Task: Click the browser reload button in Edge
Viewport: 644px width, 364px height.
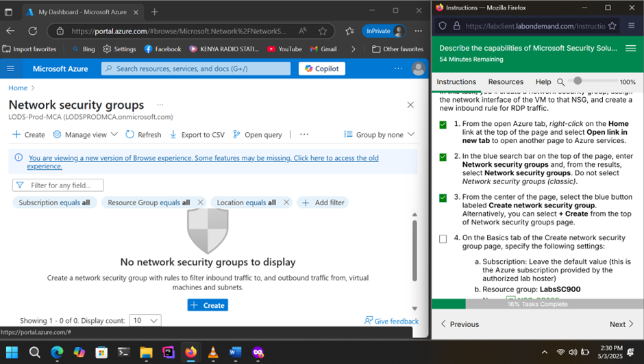Action: tap(32, 31)
